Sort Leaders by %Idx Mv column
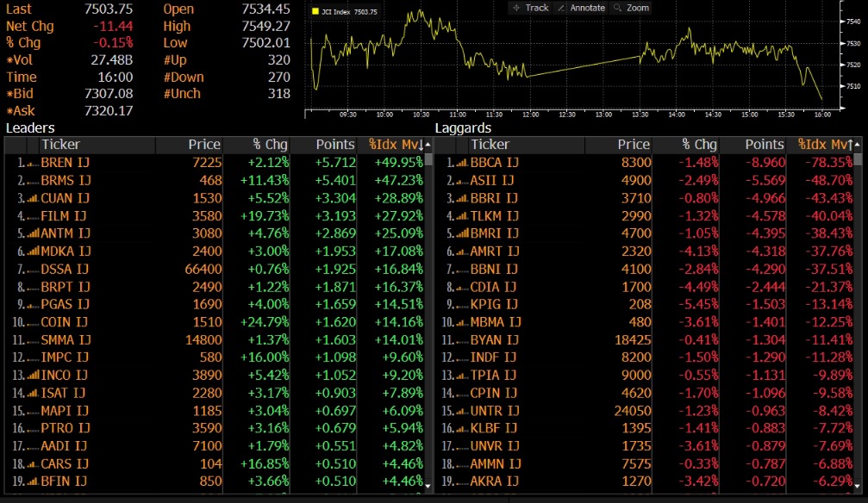 click(397, 145)
